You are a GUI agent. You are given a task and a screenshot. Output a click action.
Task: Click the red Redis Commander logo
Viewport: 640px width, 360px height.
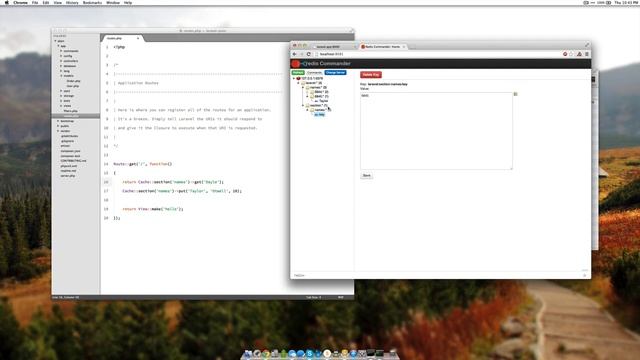[x=296, y=64]
